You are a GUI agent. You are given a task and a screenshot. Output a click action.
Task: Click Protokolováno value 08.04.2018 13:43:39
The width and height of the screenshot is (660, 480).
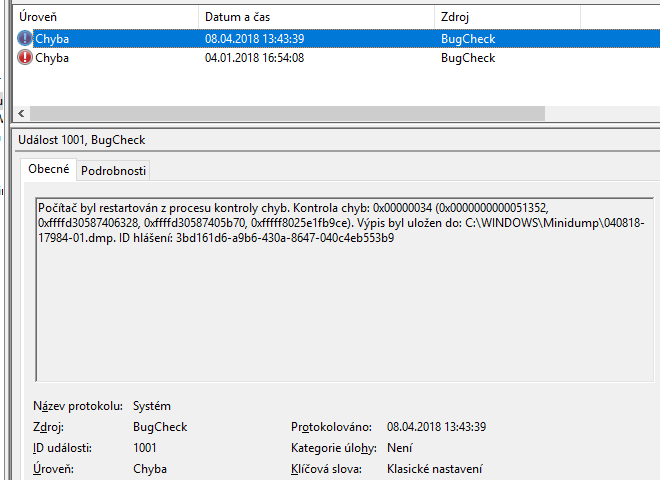436,427
